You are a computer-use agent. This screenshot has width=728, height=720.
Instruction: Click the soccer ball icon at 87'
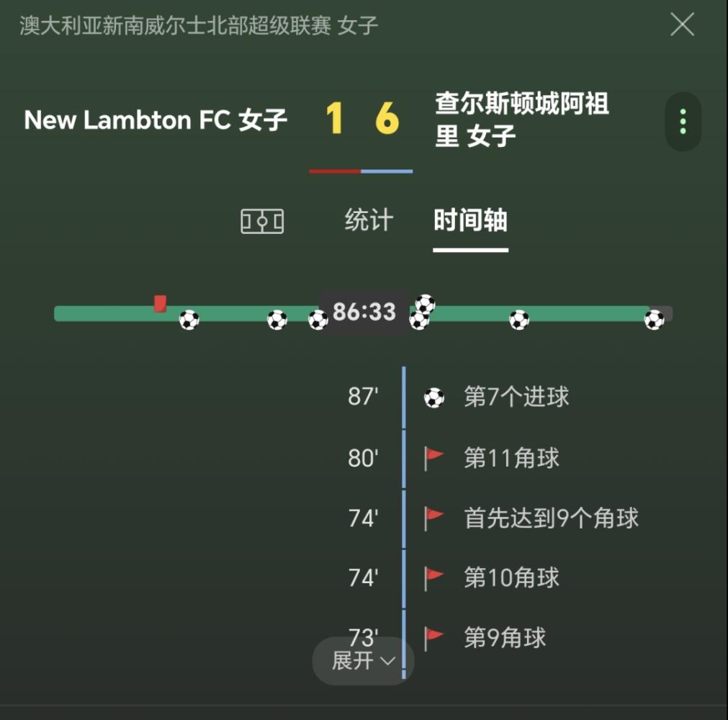point(433,397)
